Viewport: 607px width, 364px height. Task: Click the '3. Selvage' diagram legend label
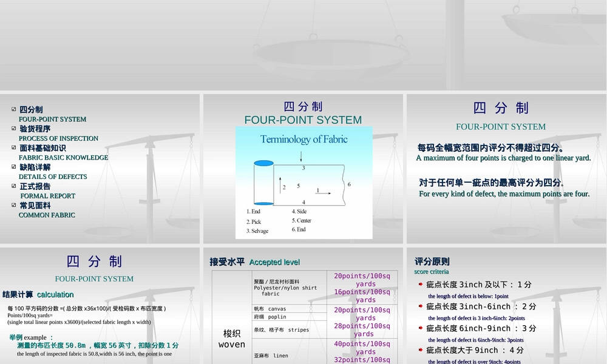coord(257,231)
